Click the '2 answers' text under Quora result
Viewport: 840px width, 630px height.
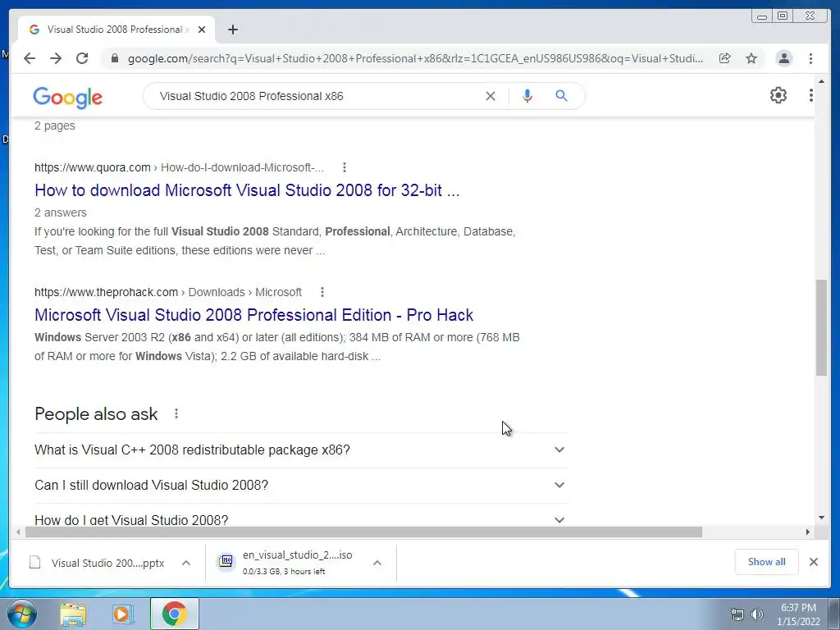click(61, 212)
